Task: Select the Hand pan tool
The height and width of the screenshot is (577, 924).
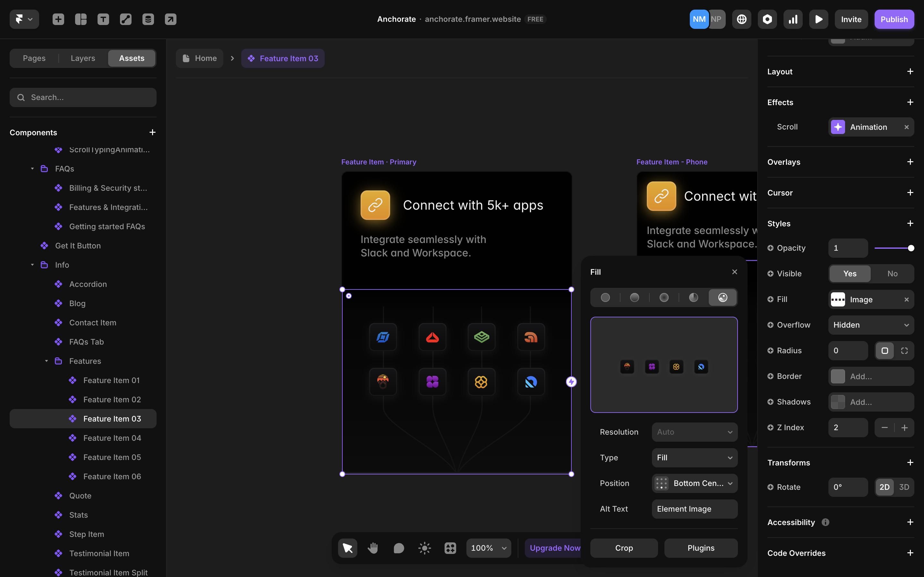Action: pos(373,548)
